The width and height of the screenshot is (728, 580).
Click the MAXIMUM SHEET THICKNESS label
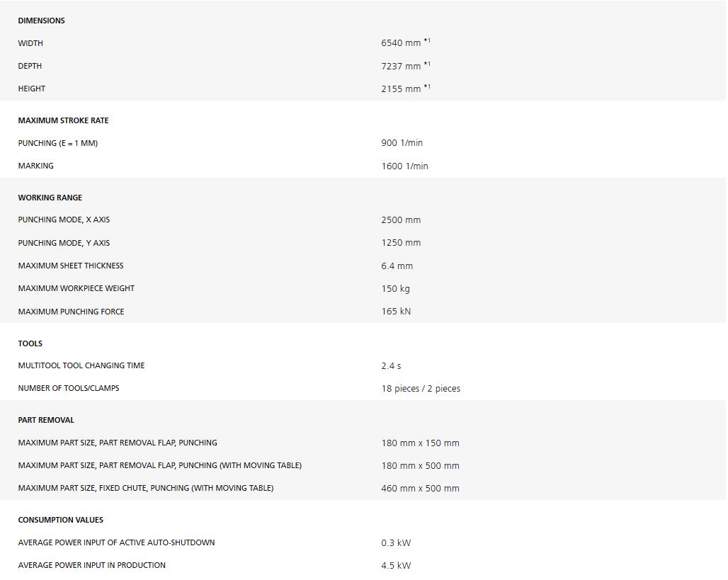71,266
